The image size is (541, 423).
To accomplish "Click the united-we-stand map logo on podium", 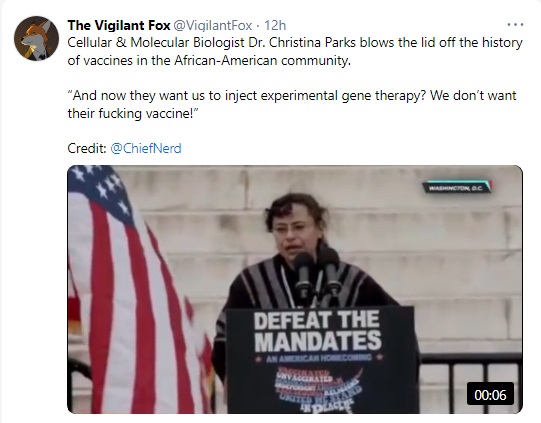I will [x=317, y=389].
